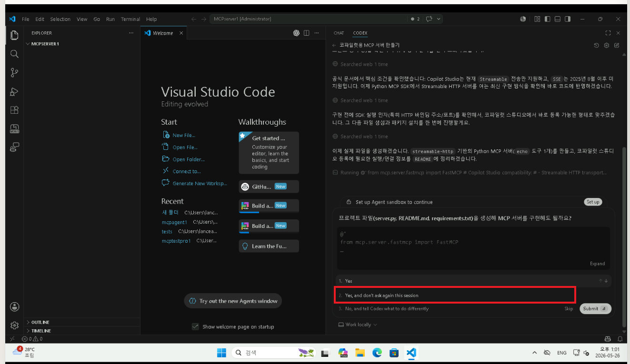Open the Search view in activity bar
The height and width of the screenshot is (364, 630).
click(14, 54)
